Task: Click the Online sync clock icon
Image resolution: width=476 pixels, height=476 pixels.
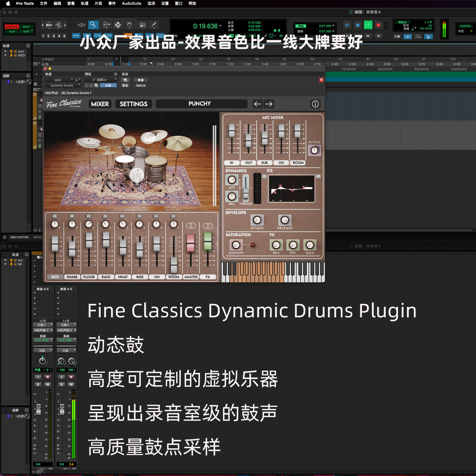Action: pos(347,25)
